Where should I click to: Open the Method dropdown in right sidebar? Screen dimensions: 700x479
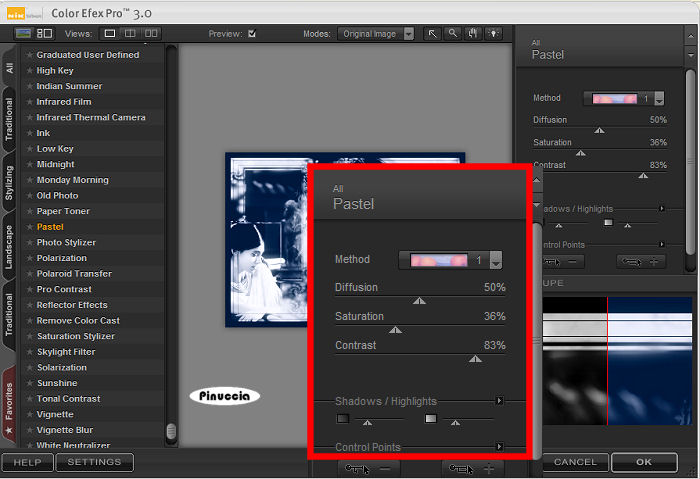pyautogui.click(x=624, y=99)
